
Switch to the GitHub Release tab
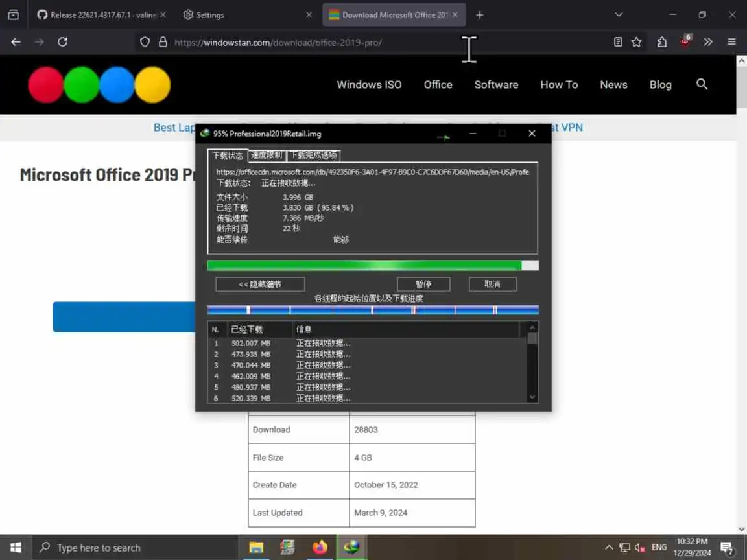(x=98, y=16)
